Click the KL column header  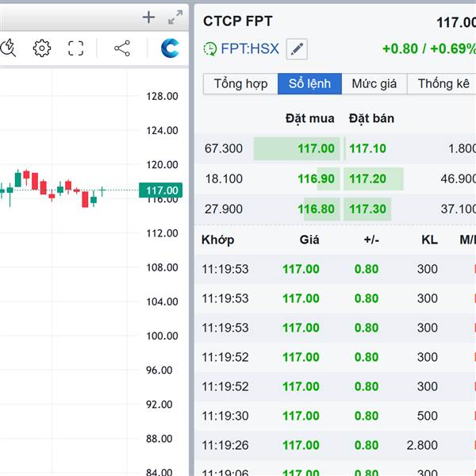click(429, 240)
